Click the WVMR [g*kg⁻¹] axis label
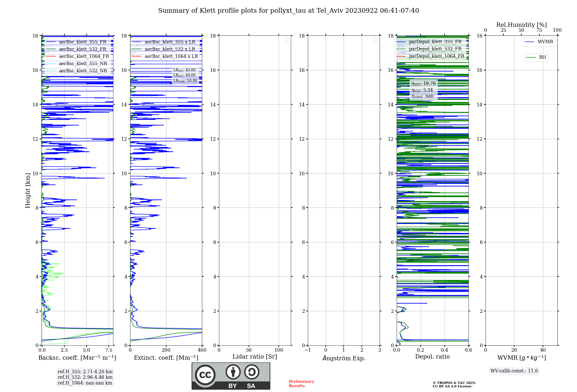 [522, 358]
